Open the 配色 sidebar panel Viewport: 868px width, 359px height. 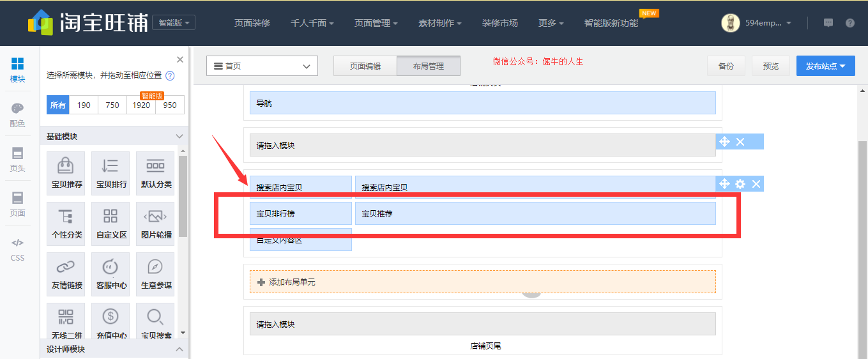click(x=18, y=115)
